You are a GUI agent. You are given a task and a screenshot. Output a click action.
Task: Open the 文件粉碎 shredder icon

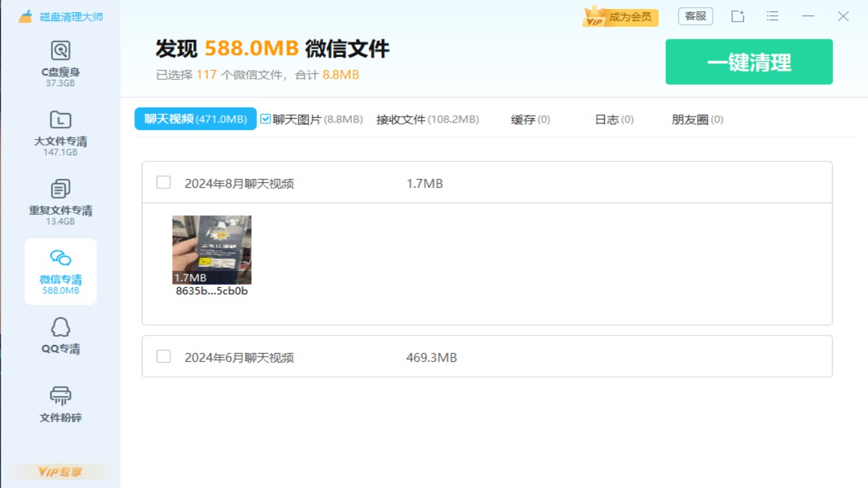tap(60, 396)
